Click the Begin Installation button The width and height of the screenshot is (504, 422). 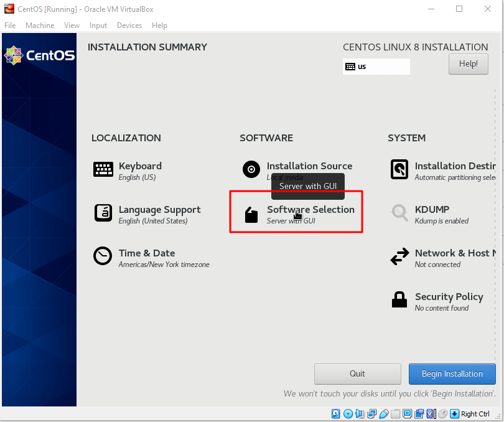(452, 373)
